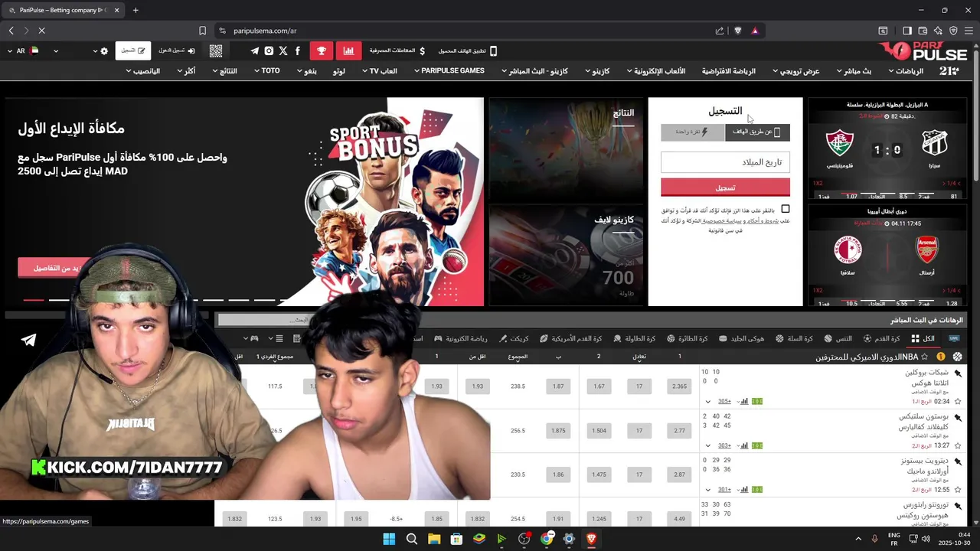
Task: Click the red trophy icon button
Action: tap(322, 51)
